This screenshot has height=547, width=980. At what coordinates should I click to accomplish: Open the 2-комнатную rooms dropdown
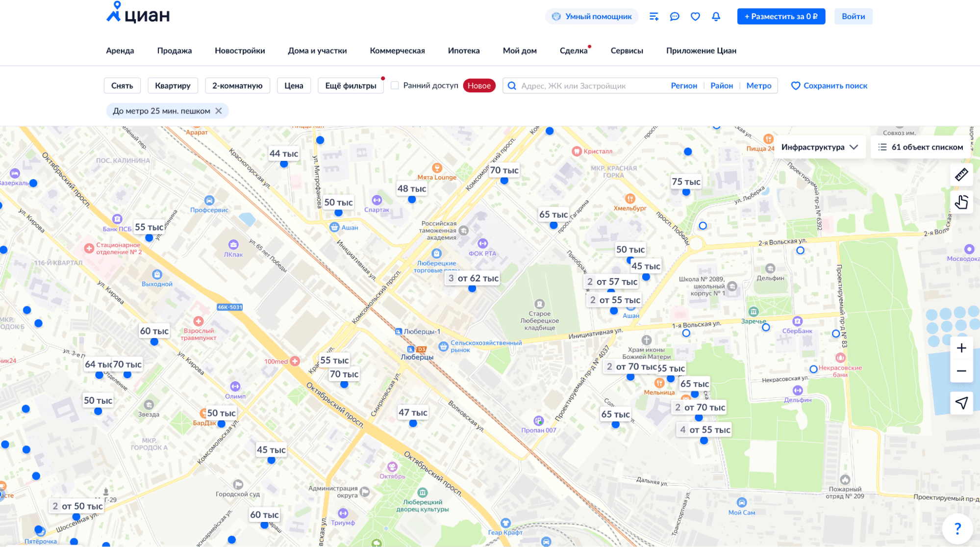237,85
